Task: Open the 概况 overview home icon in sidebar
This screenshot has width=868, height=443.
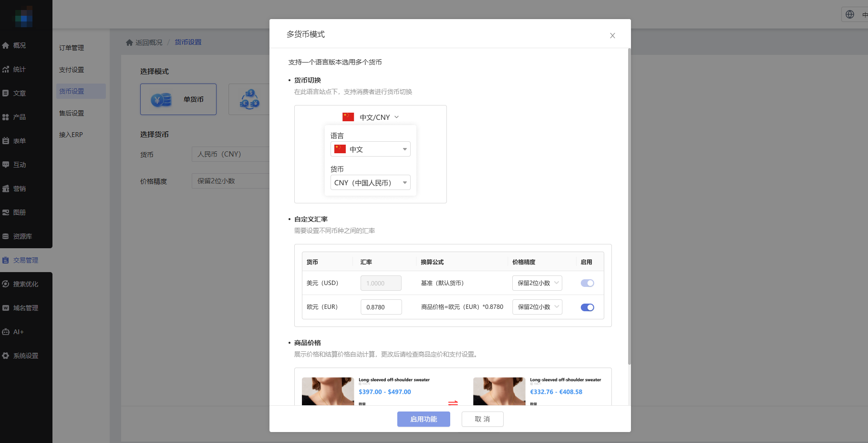Action: point(6,45)
